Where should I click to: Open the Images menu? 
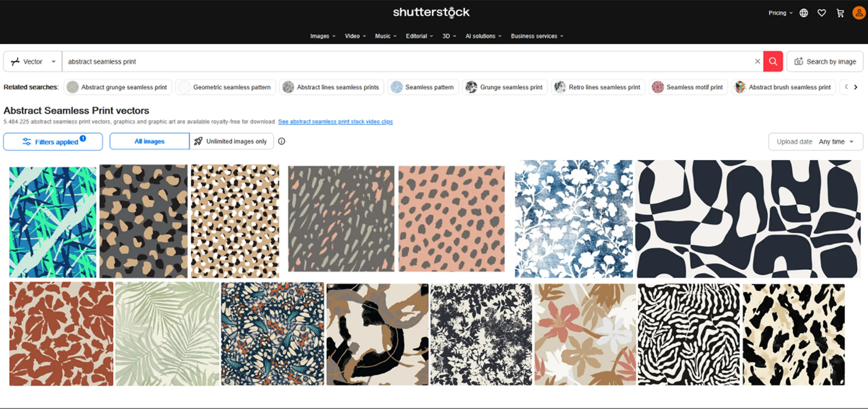[322, 36]
